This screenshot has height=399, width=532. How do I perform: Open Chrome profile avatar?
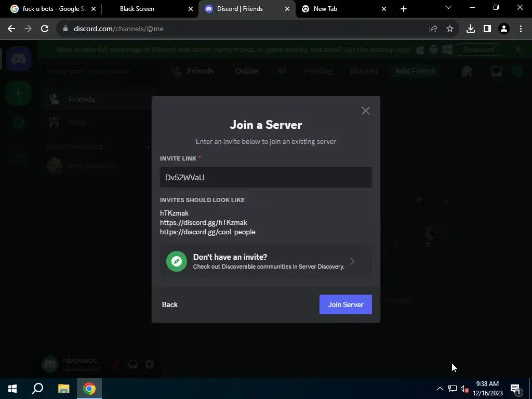click(x=504, y=29)
